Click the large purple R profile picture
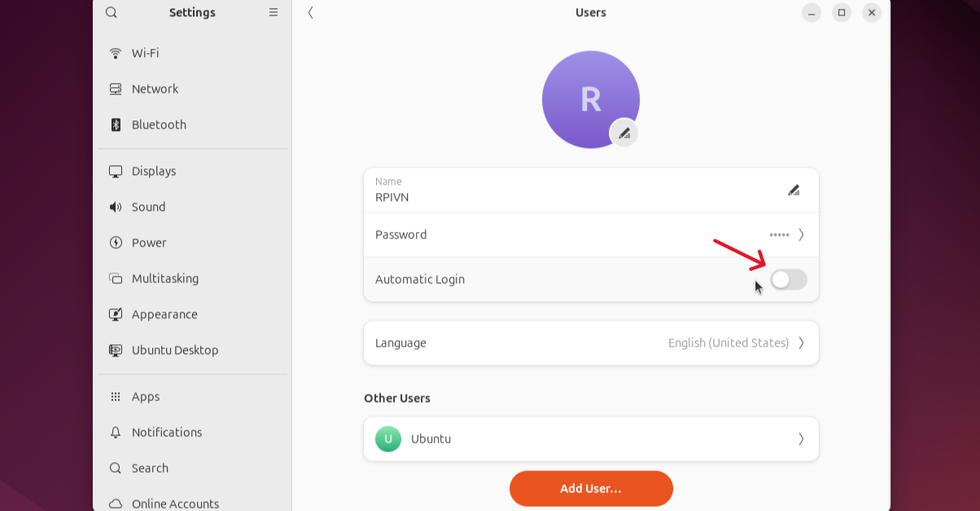The width and height of the screenshot is (980, 511). click(x=590, y=99)
